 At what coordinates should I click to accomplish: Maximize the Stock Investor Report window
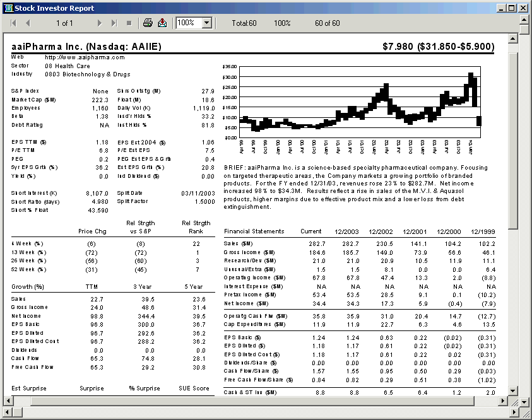pos(512,7)
